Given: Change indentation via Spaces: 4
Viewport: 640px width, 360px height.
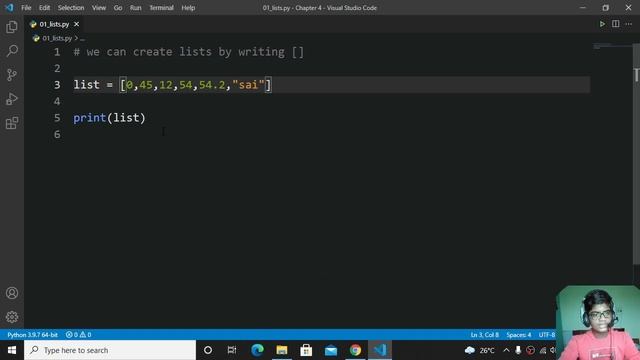Looking at the screenshot, I should (519, 335).
